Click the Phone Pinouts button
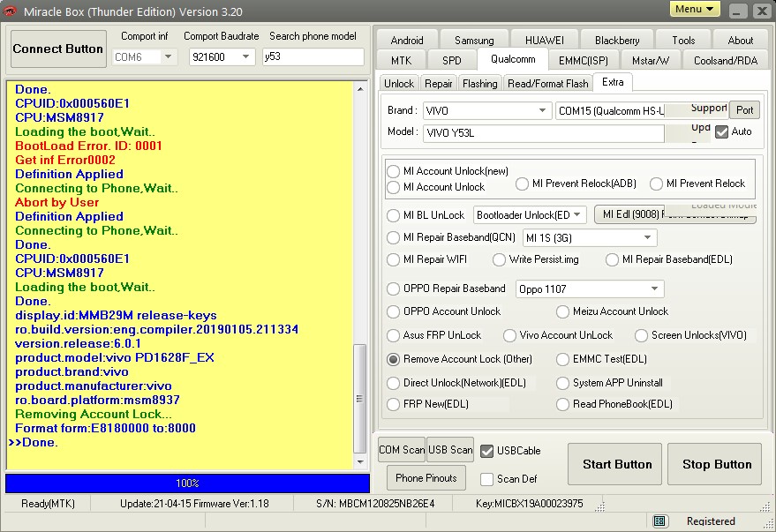This screenshot has width=776, height=532. click(x=426, y=478)
